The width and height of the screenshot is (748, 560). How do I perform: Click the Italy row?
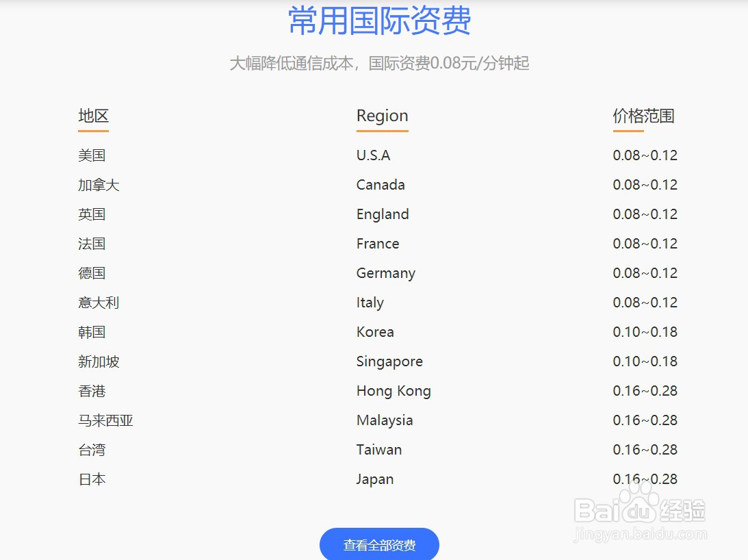coord(370,302)
